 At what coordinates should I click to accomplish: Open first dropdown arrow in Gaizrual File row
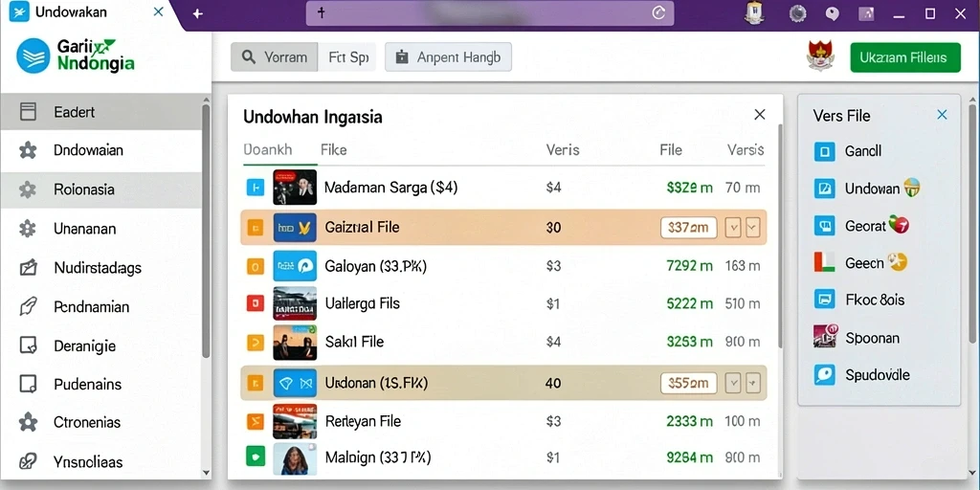[732, 228]
